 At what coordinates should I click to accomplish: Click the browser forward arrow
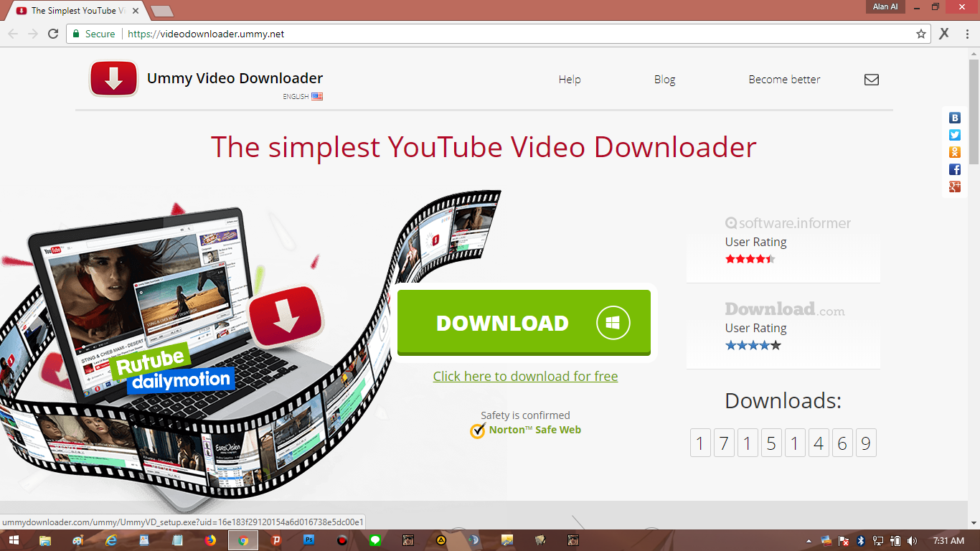point(33,34)
